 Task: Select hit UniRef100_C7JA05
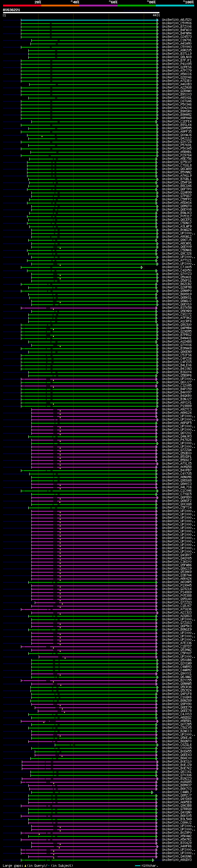177,267
